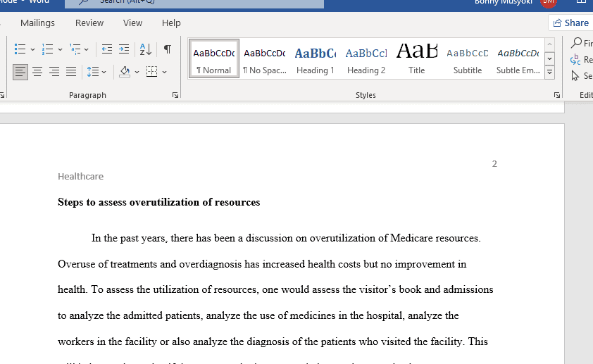Click the Select cursor icon

575,76
